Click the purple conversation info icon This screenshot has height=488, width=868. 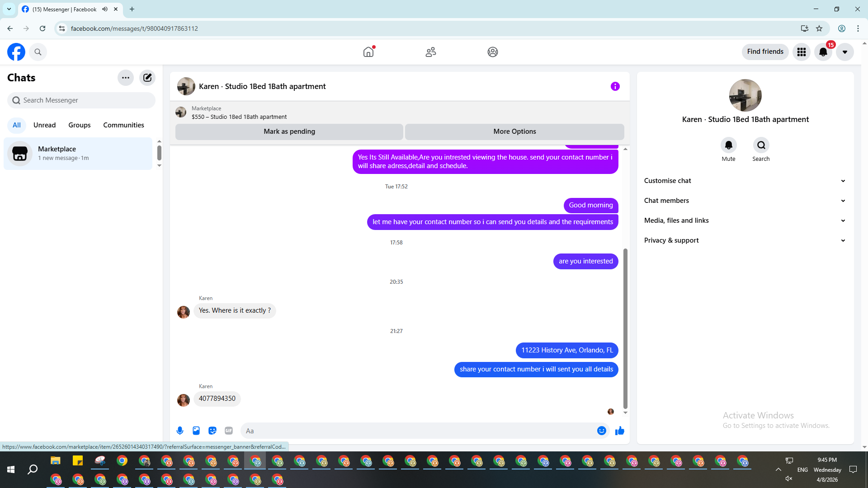tap(615, 86)
